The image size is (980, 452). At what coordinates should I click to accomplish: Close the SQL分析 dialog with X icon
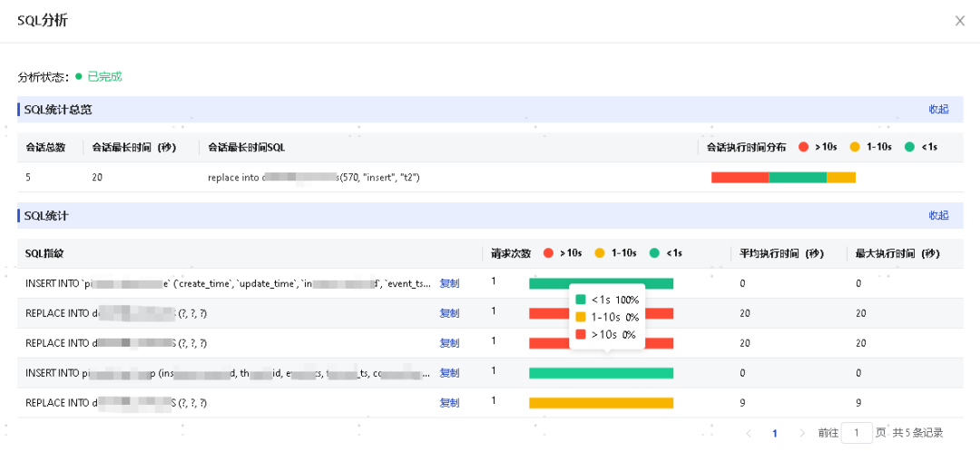(x=959, y=21)
